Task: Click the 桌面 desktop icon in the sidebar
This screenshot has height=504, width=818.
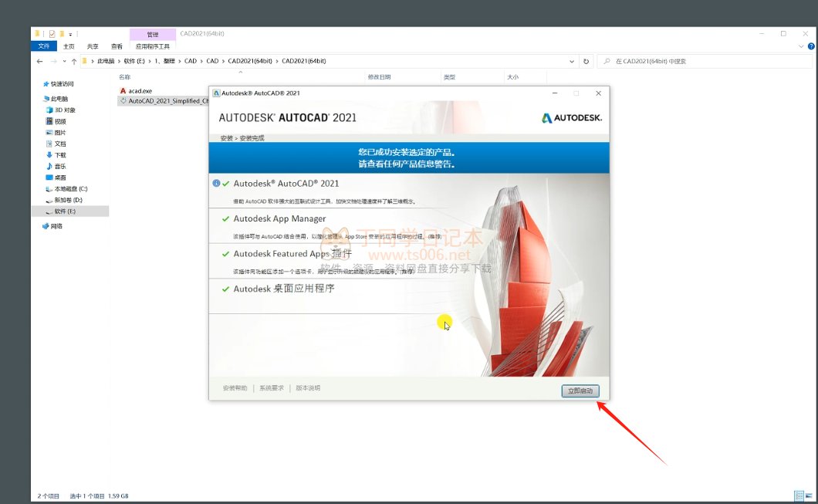Action: [49, 178]
